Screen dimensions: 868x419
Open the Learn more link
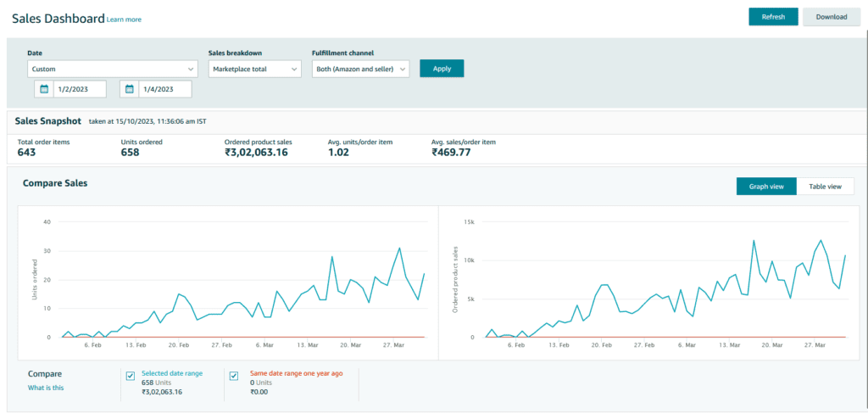[x=124, y=20]
